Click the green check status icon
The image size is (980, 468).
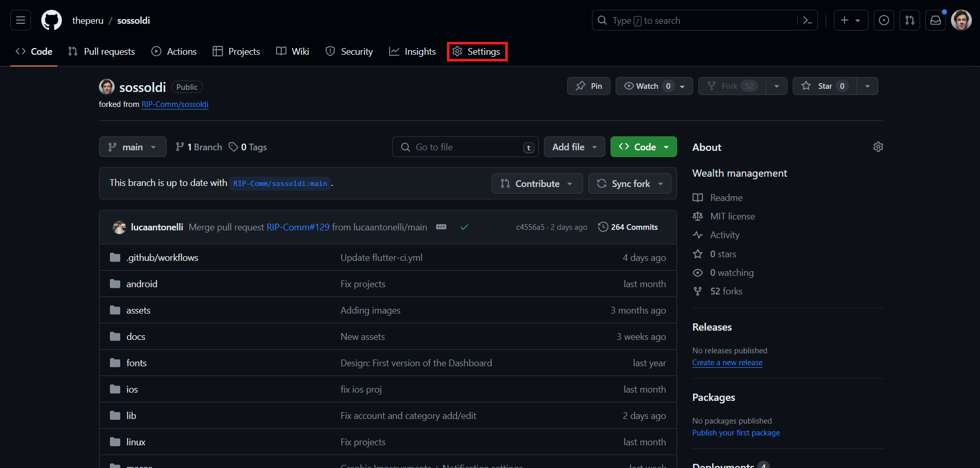click(x=464, y=227)
